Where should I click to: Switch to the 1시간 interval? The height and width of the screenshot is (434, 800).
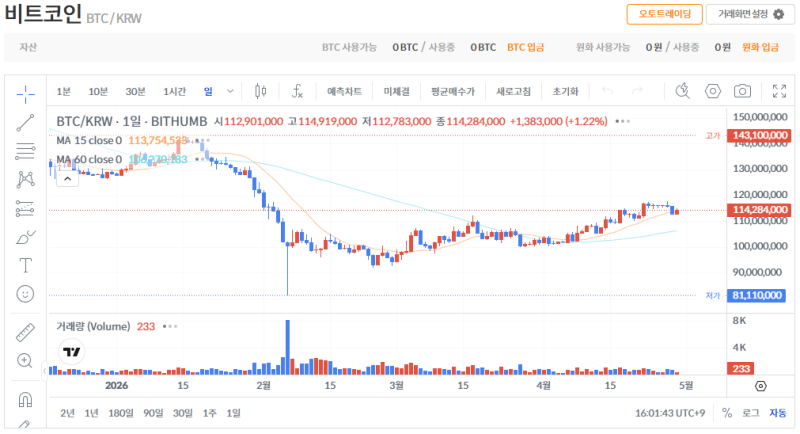point(174,91)
